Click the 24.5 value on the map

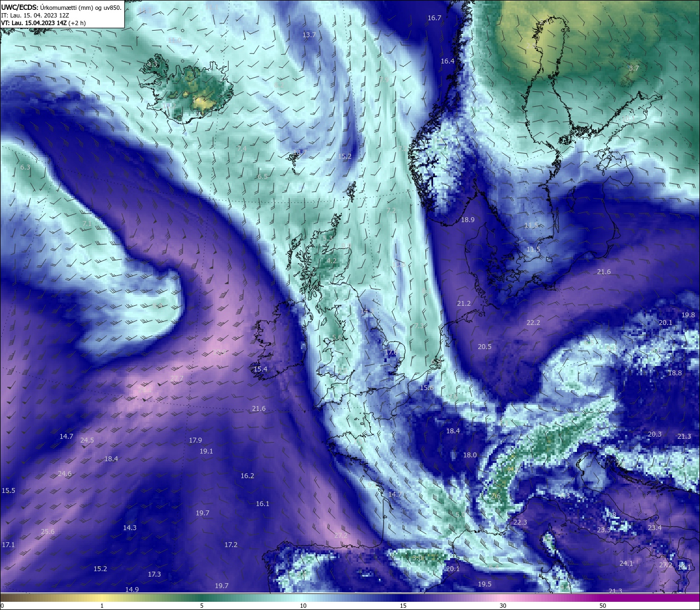coord(87,440)
